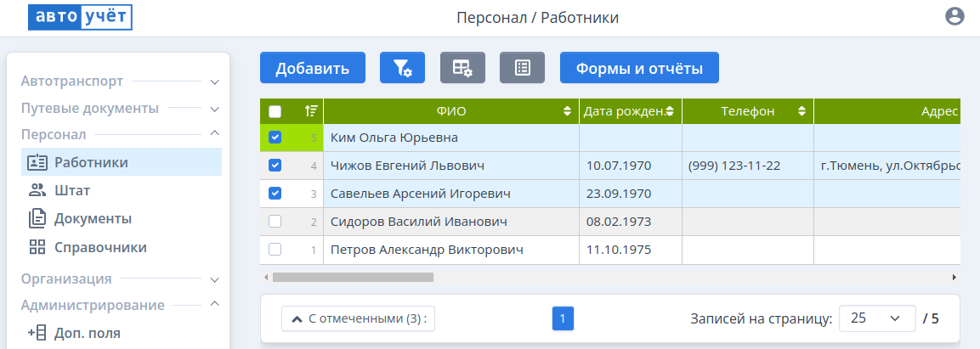Click the Формы и отчёты button
This screenshot has width=980, height=349.
pos(639,68)
